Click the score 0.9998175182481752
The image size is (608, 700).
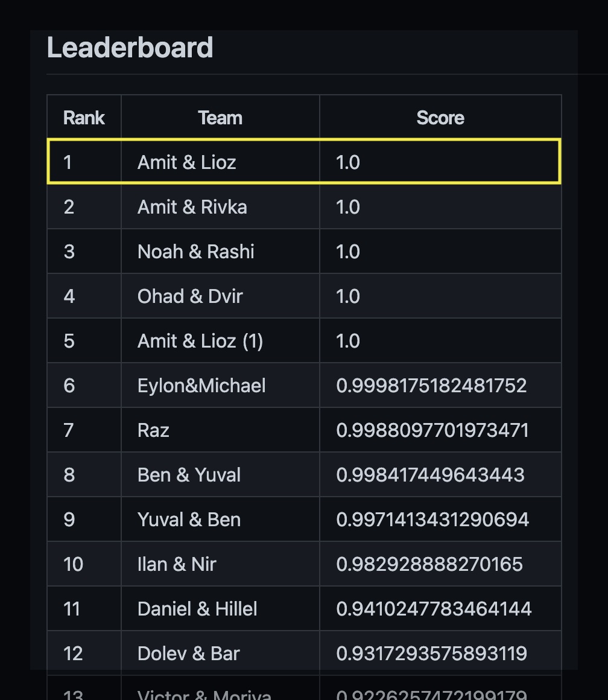click(431, 386)
